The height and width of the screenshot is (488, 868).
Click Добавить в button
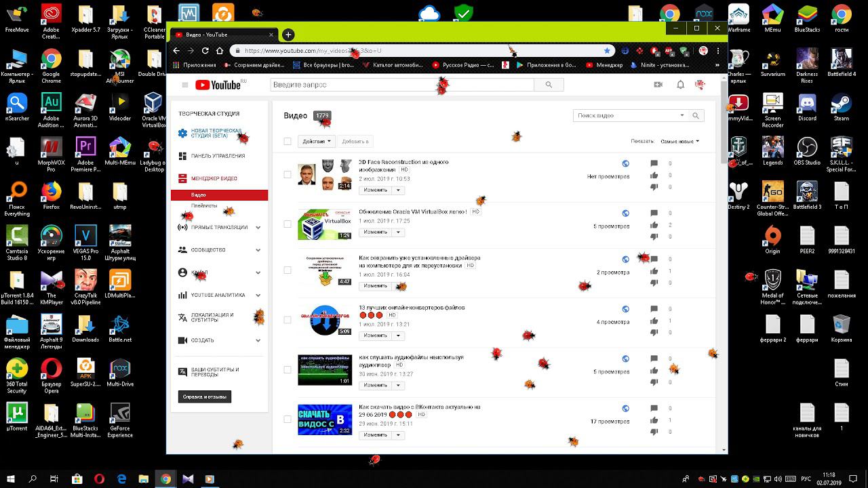[355, 142]
